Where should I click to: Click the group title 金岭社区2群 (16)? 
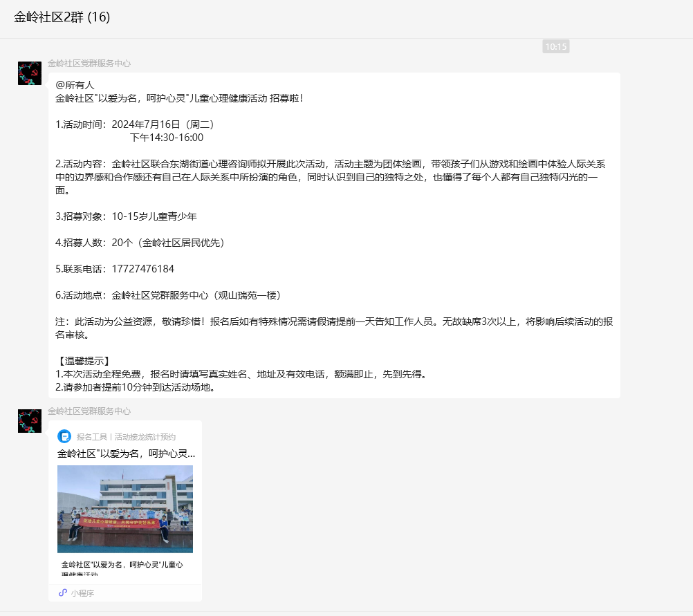click(x=62, y=17)
